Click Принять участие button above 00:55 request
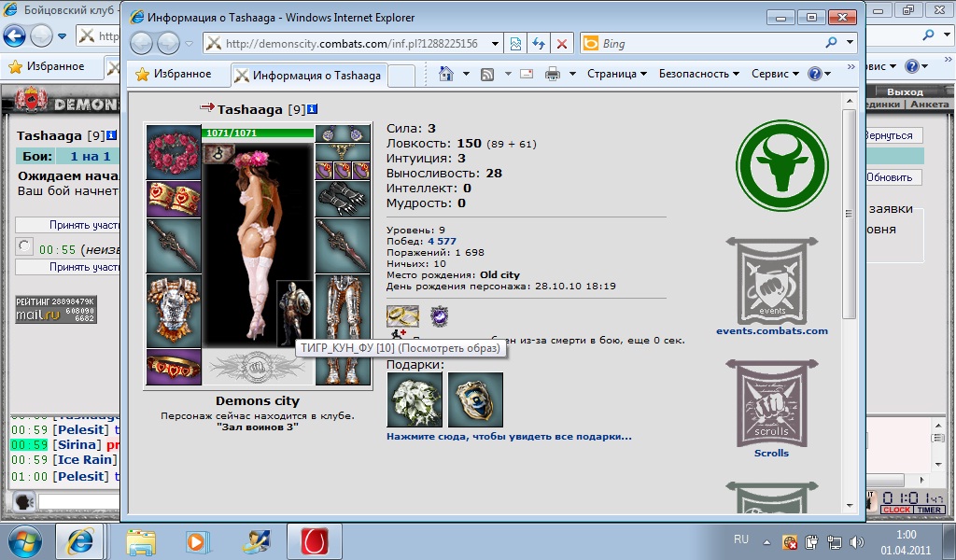 67,225
